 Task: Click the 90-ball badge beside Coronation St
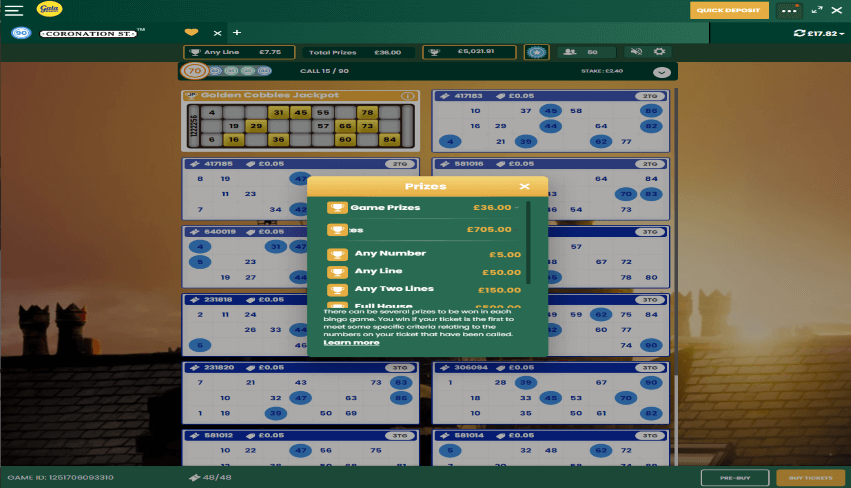coord(21,33)
